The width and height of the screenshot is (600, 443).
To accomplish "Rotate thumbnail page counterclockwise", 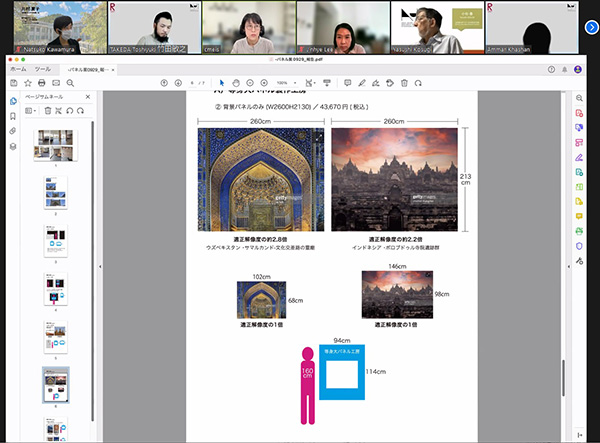I will [x=70, y=111].
